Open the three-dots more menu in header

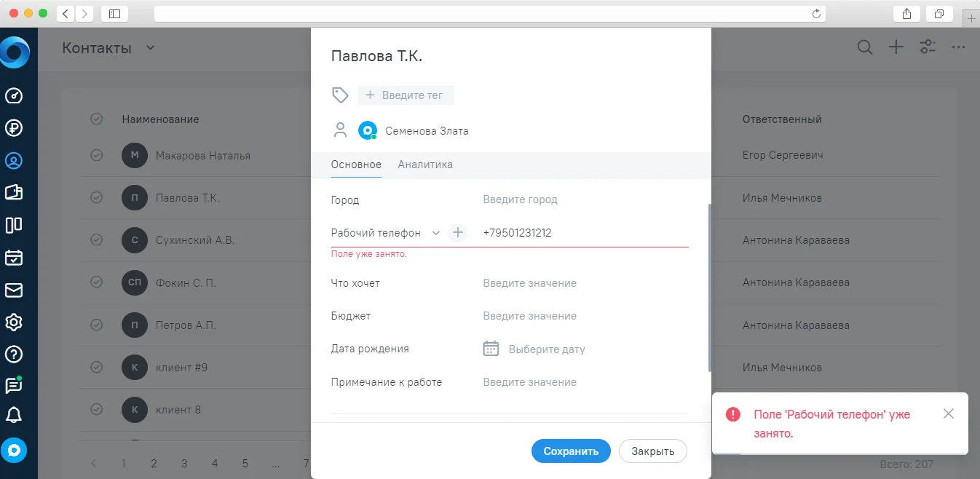pos(958,47)
